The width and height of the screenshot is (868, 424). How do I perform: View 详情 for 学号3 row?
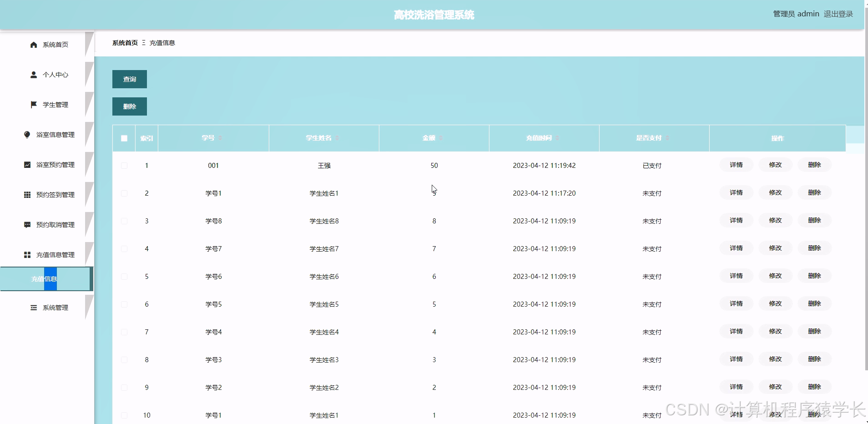coord(736,359)
